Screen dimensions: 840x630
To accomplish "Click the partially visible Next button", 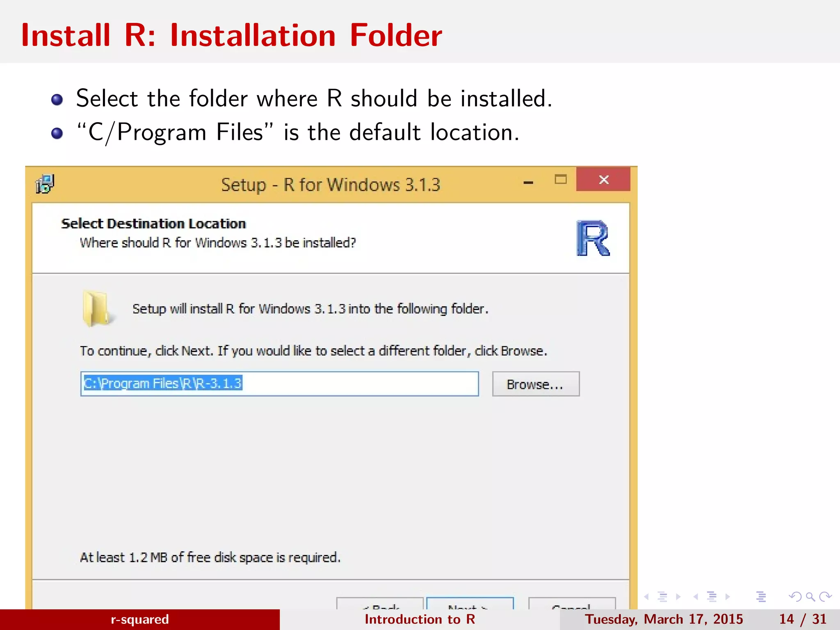I will 470,603.
